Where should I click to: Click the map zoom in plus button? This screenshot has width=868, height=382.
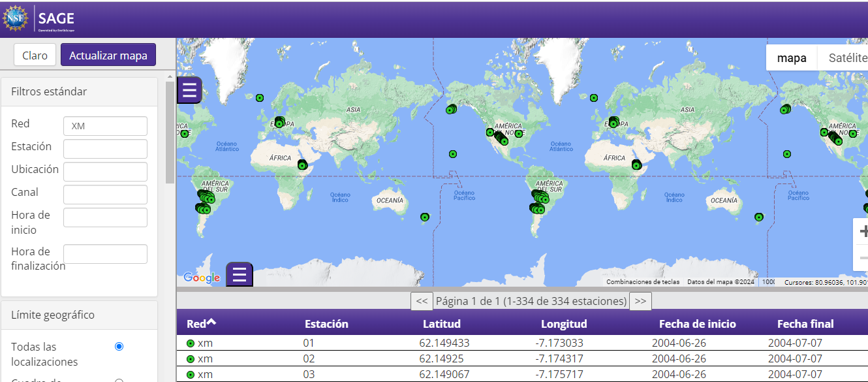click(863, 231)
